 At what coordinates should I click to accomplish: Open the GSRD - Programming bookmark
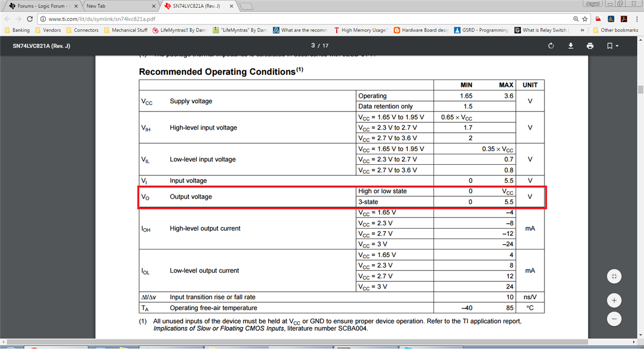pos(481,30)
